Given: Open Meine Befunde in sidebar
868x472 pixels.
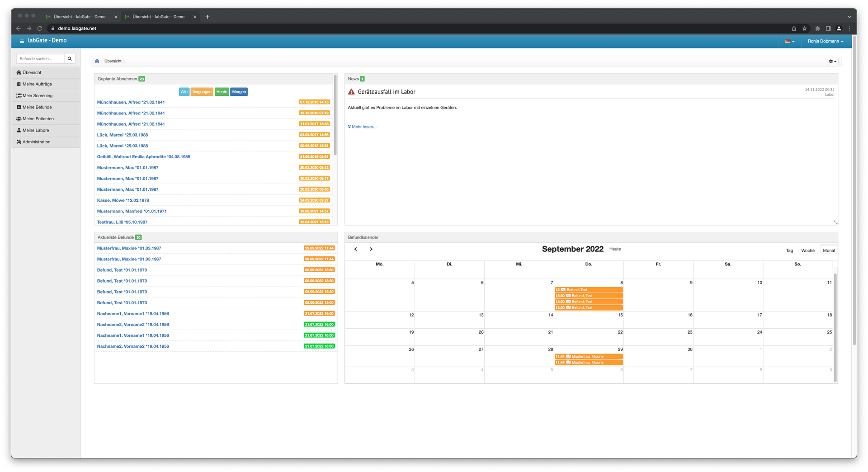Looking at the screenshot, I should pos(37,107).
